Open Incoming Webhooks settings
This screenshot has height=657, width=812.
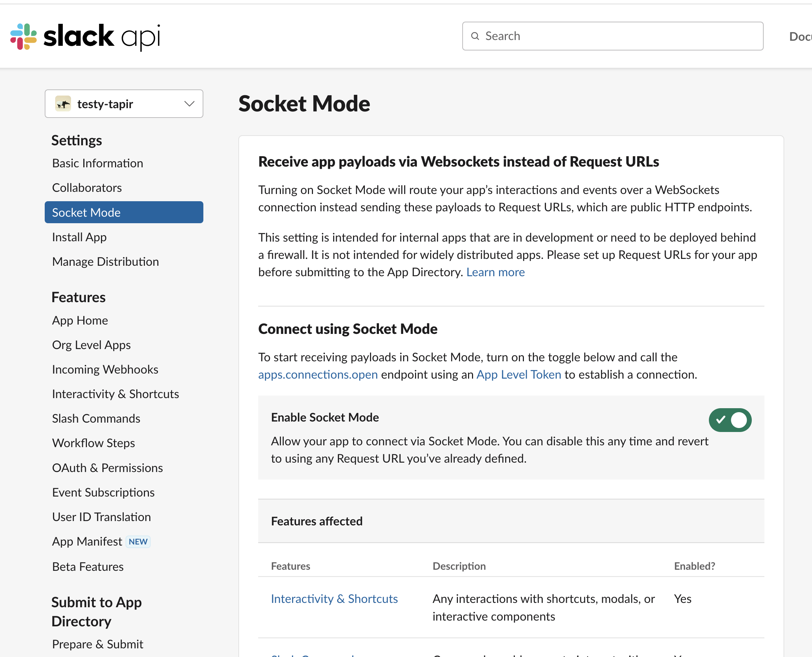click(105, 369)
